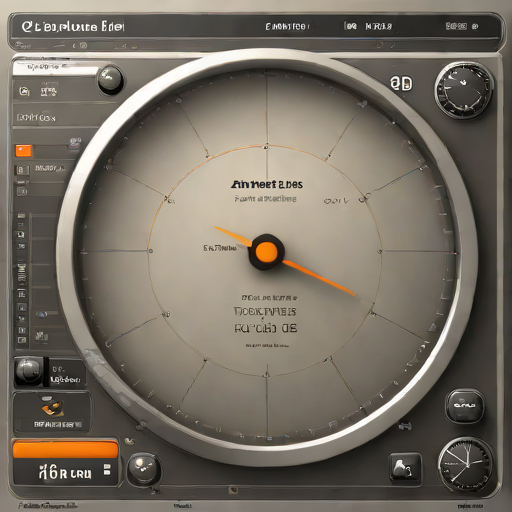Select the 'MRa8' item in the top bar
The width and height of the screenshot is (512, 512).
pos(378,26)
